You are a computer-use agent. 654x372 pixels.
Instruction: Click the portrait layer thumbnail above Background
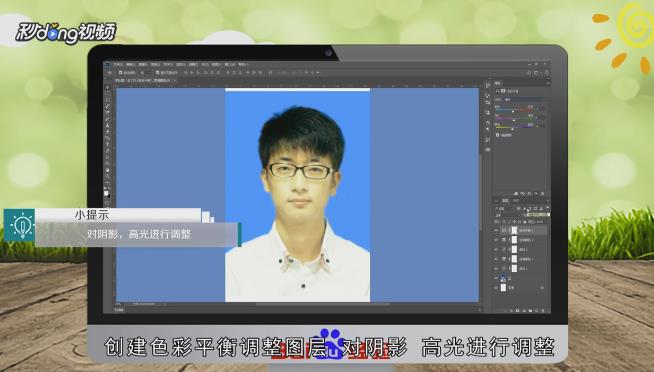coord(503,278)
